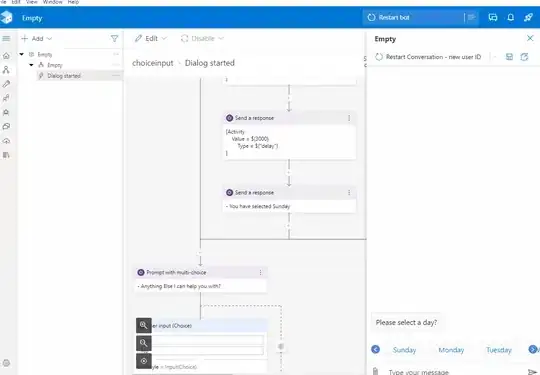This screenshot has width=540, height=375.
Task: Open the Publish cloud upload sidebar icon
Action: (6, 141)
